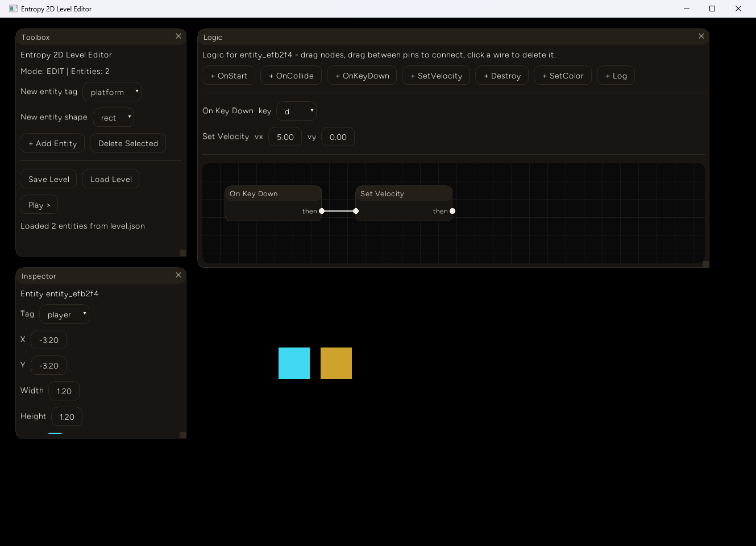Select the gold platform entity square
This screenshot has height=546, width=756.
tap(336, 363)
